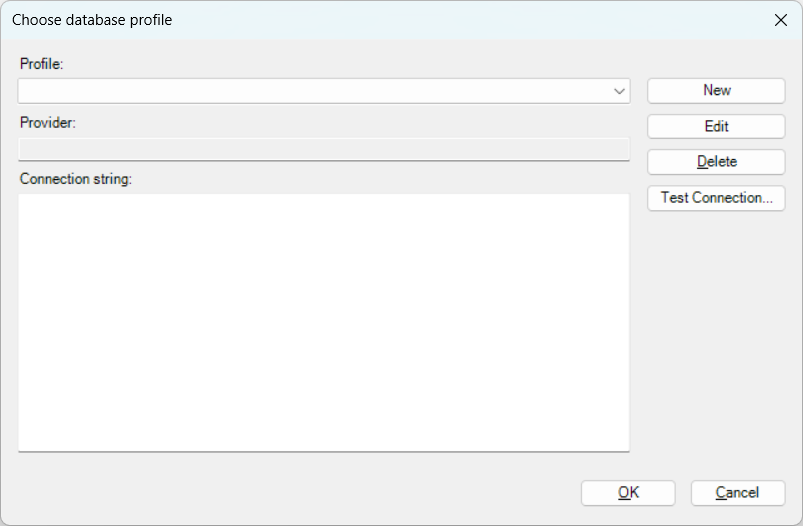Viewport: 803px width, 526px height.
Task: Focus the Connection string text area
Action: (x=324, y=322)
